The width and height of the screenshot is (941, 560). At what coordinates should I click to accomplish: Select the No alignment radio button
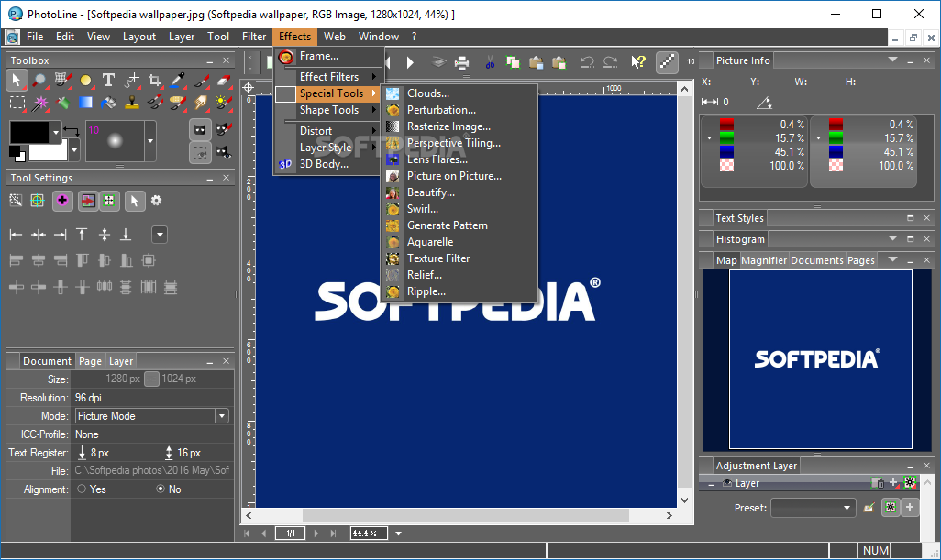(161, 489)
